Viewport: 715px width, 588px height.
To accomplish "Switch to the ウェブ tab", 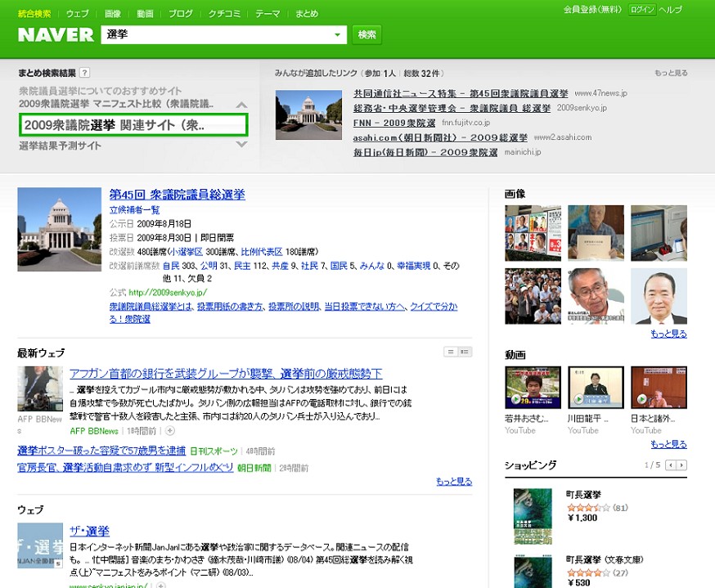I will pyautogui.click(x=78, y=14).
